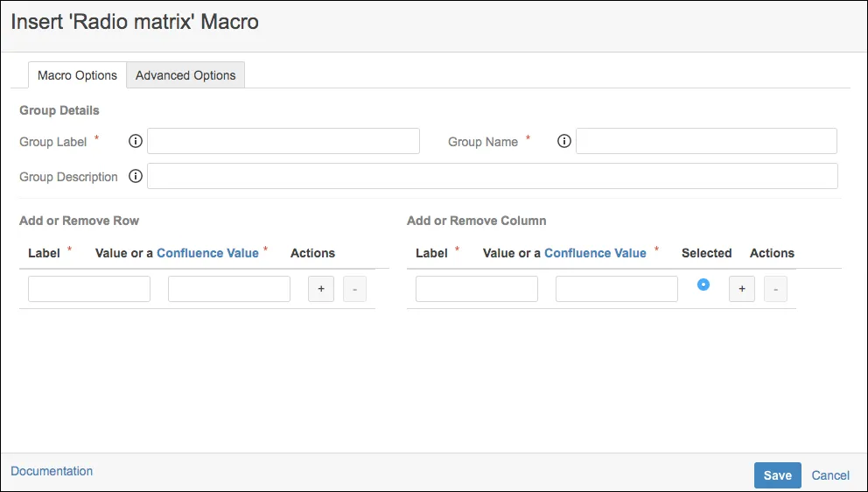868x492 pixels.
Task: Focus the column Label text box
Action: [477, 289]
